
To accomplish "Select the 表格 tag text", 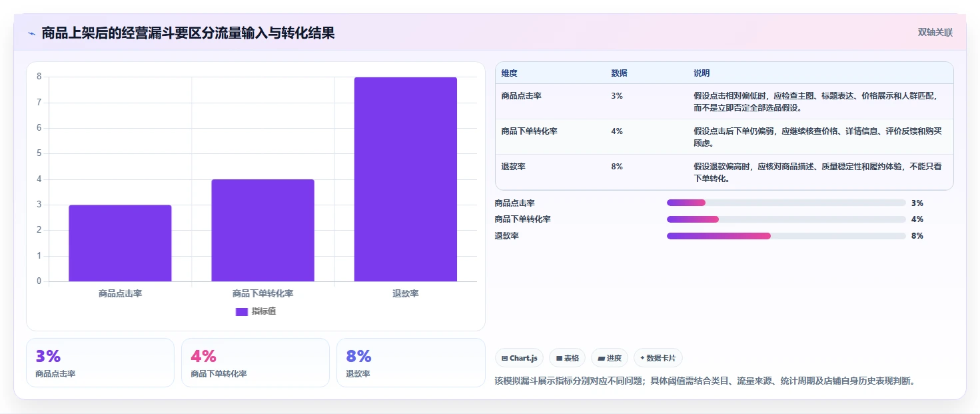I will click(x=572, y=358).
